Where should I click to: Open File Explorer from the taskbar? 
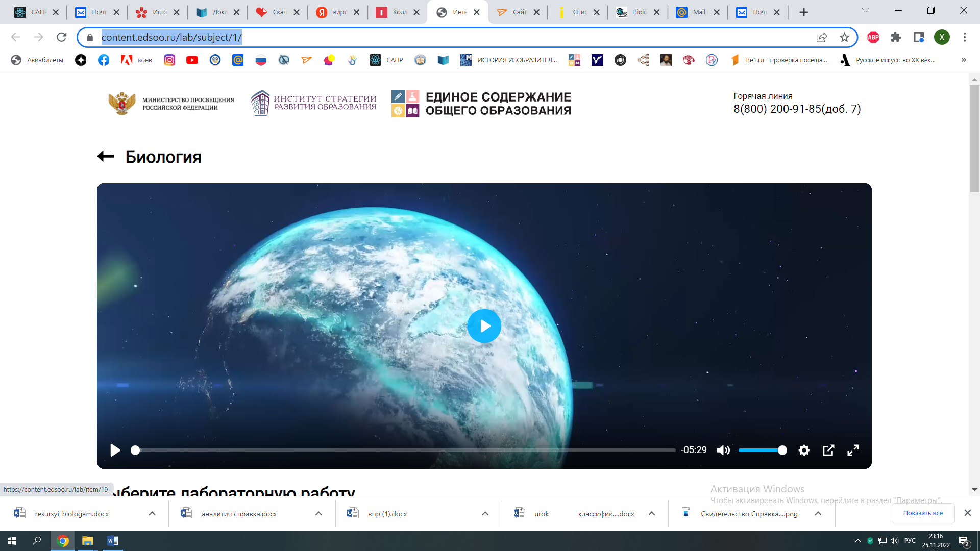click(x=88, y=541)
